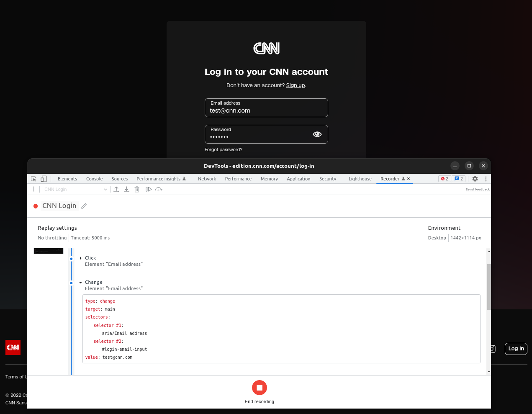Click the aria/Email address selector value
Image resolution: width=532 pixels, height=414 pixels.
click(124, 334)
